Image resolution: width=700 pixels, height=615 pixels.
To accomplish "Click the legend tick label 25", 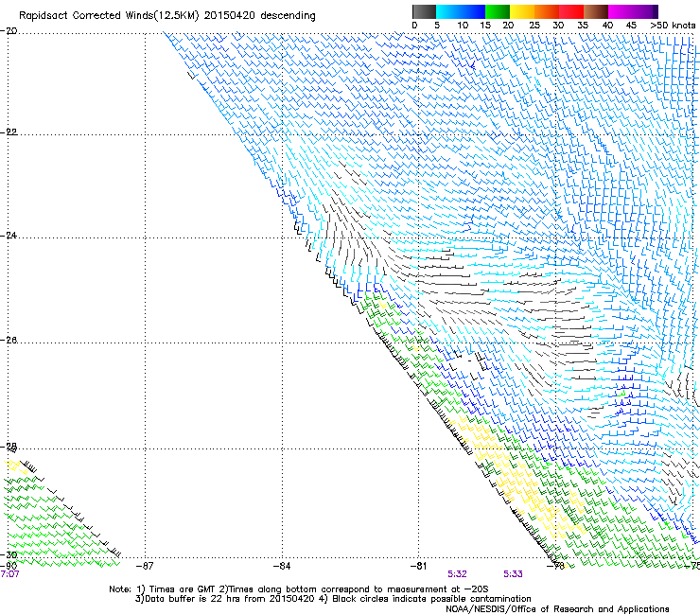I will pos(534,26).
